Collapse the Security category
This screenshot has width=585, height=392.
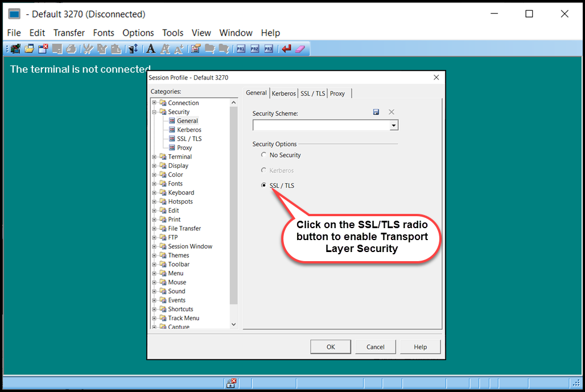pyautogui.click(x=154, y=112)
